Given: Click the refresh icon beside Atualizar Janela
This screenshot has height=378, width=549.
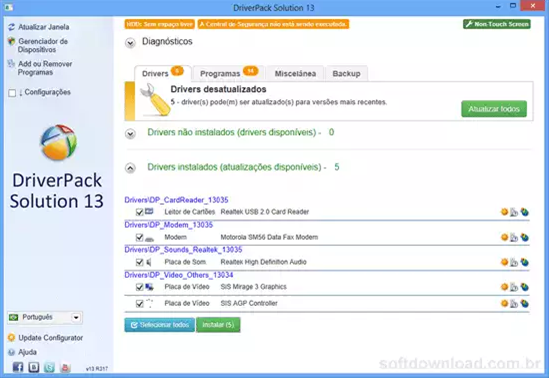Looking at the screenshot, I should (x=12, y=27).
